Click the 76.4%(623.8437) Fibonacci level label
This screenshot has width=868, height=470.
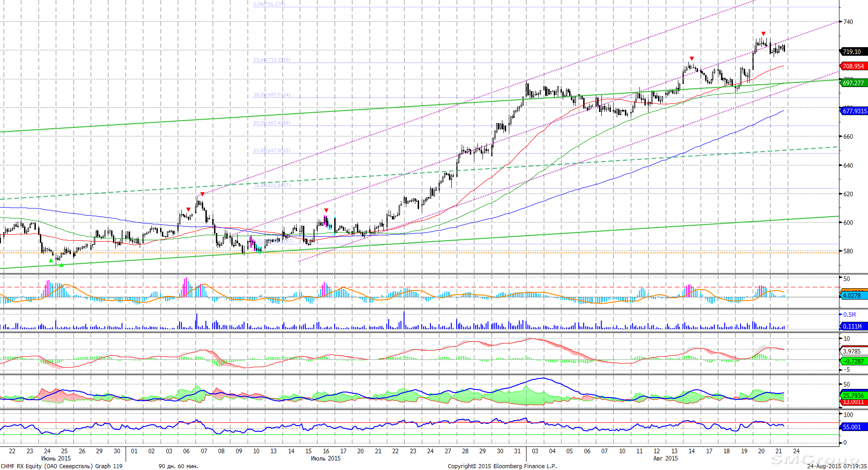(272, 185)
